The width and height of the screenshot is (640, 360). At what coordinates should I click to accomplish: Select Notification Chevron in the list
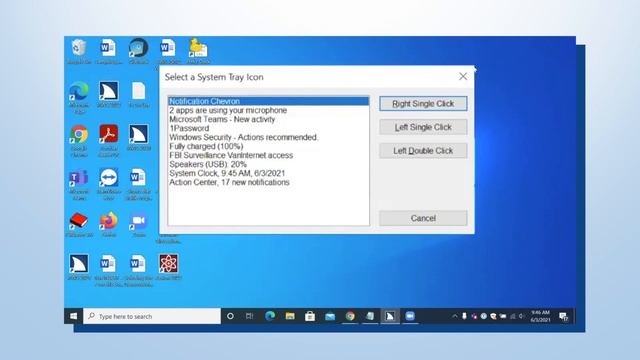[269, 101]
